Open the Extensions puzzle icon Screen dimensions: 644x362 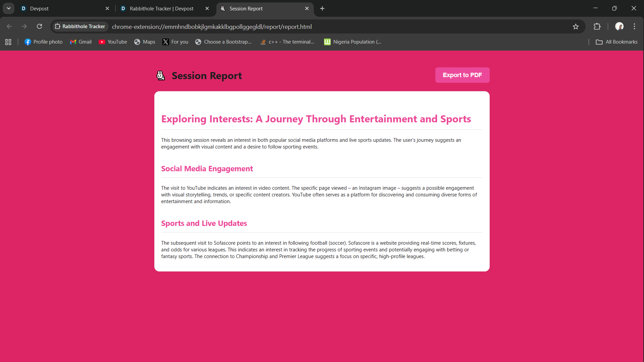point(597,26)
